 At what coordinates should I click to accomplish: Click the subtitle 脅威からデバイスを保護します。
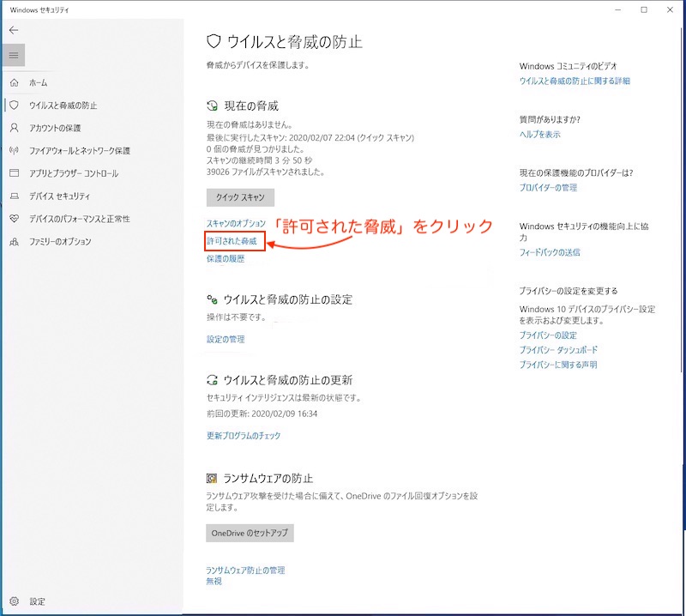[258, 65]
